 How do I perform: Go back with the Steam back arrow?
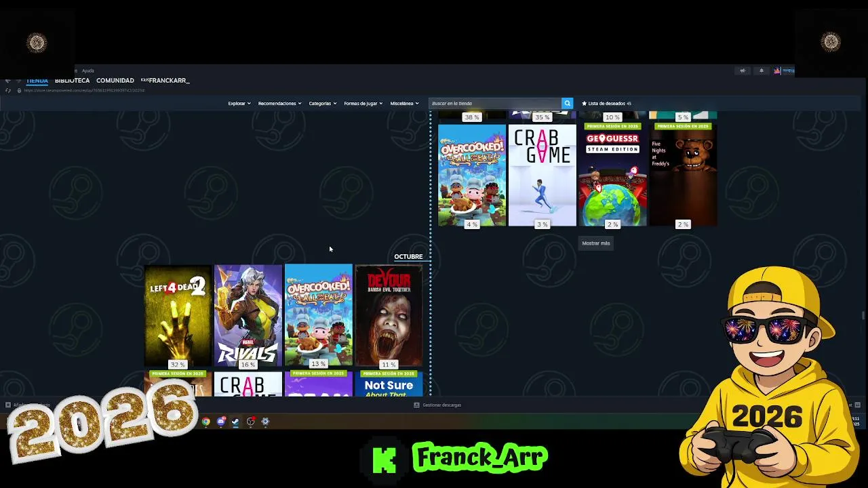7,81
